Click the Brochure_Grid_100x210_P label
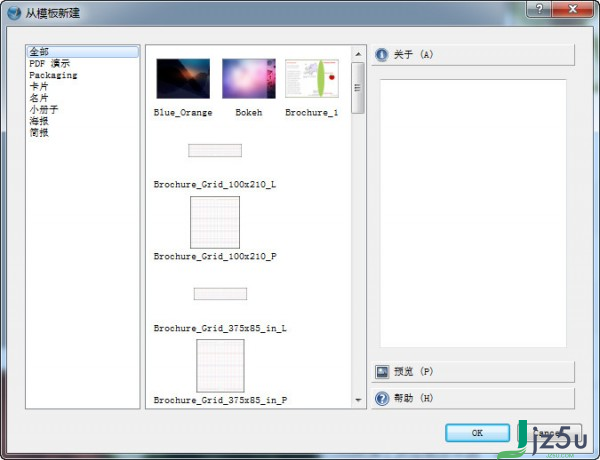 (x=215, y=256)
